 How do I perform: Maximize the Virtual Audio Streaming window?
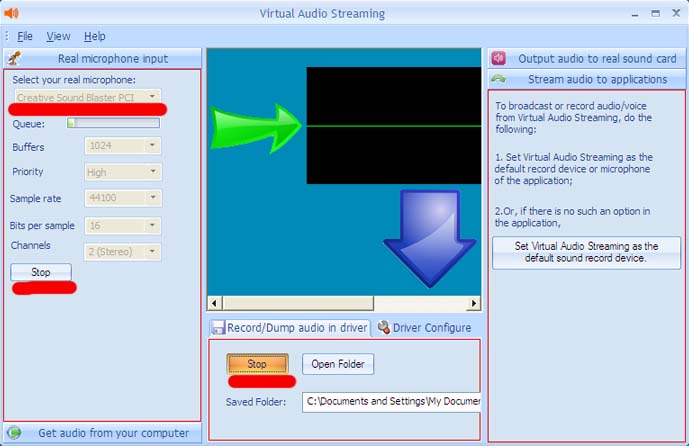656,14
